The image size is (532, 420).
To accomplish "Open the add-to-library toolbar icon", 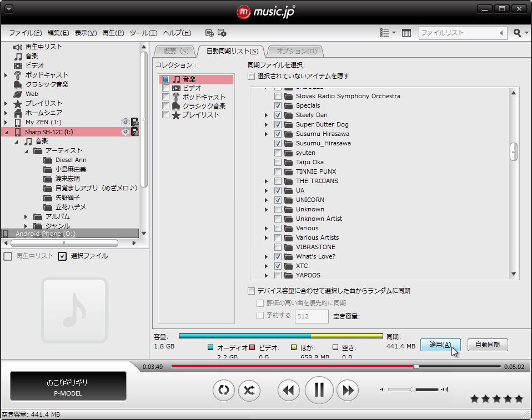I will coord(209,33).
